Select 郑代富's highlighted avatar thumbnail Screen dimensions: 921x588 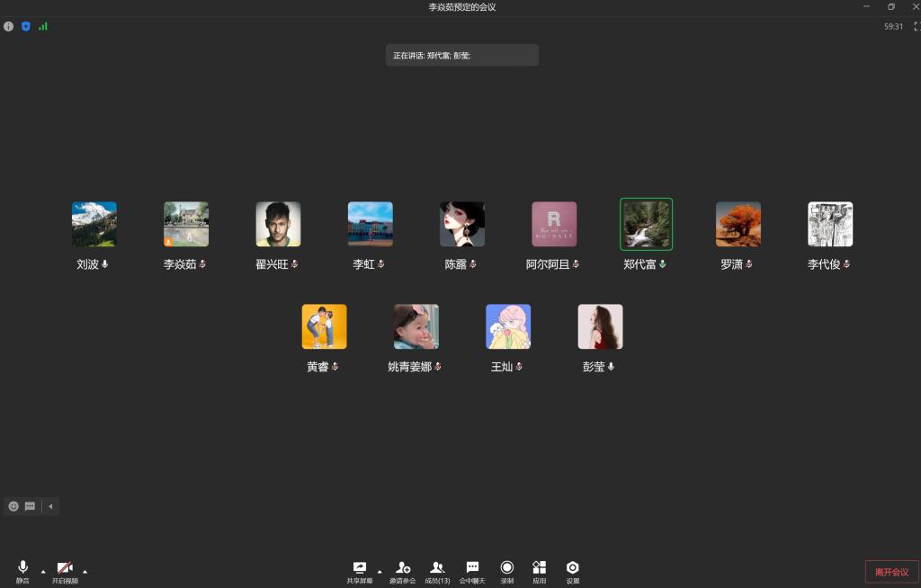[646, 224]
